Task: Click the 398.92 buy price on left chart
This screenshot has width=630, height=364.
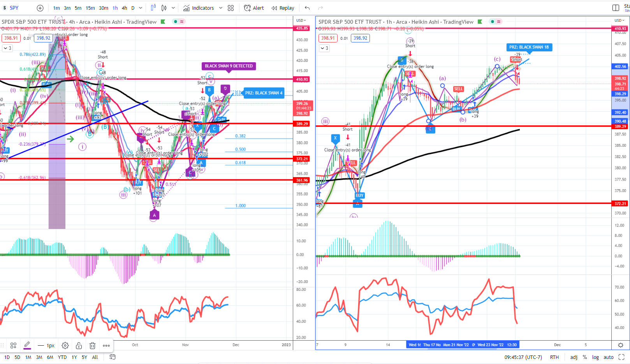Action: (43, 38)
